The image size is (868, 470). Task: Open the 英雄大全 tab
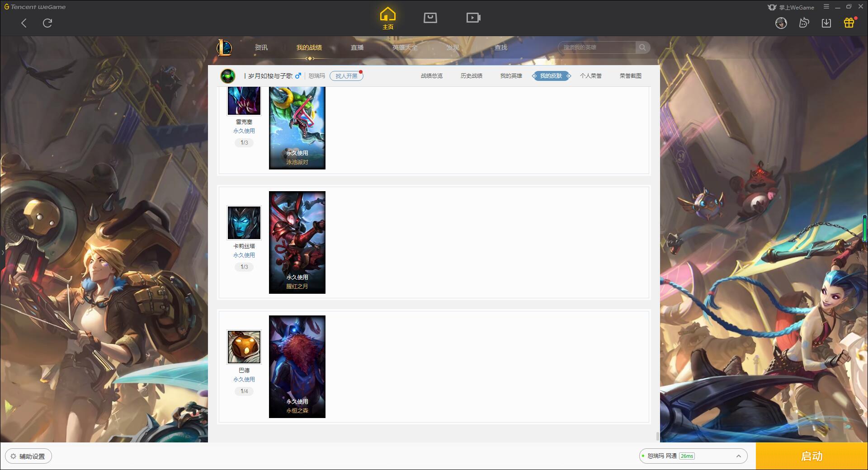405,47
